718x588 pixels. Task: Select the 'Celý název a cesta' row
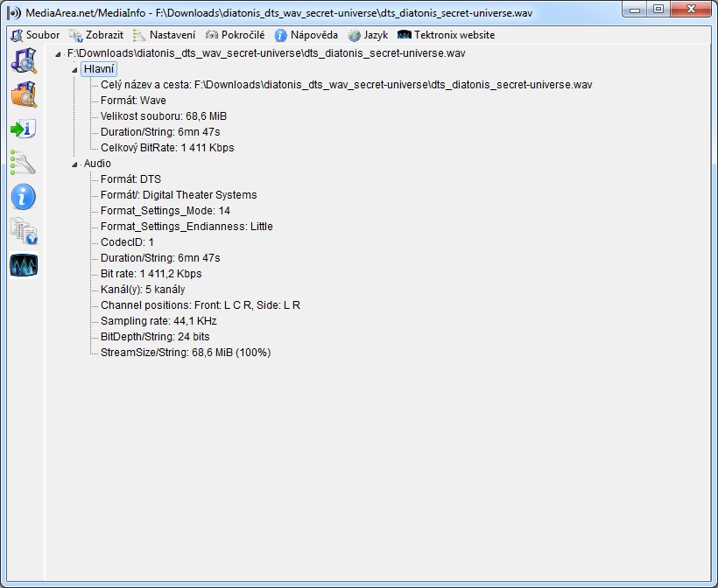(346, 85)
